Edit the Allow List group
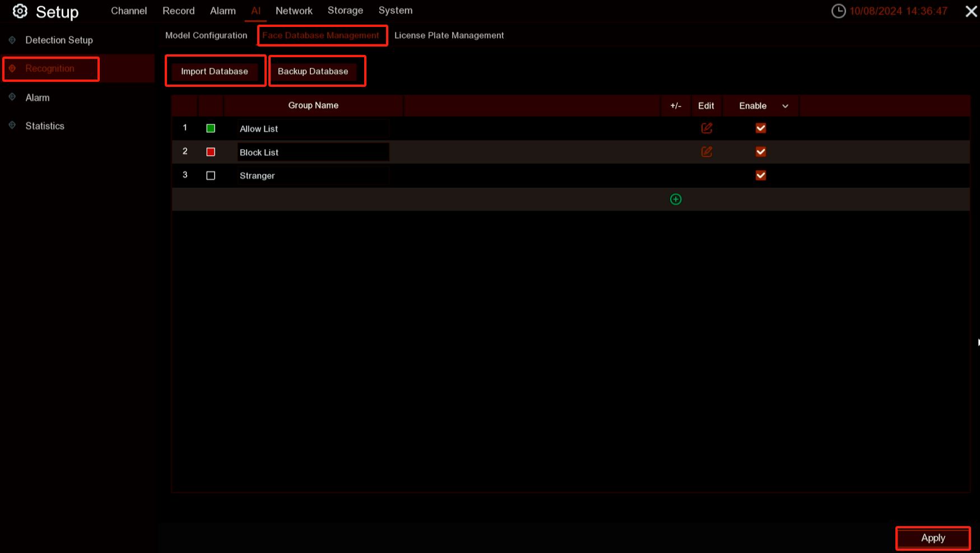Viewport: 980px width, 553px height. tap(707, 128)
